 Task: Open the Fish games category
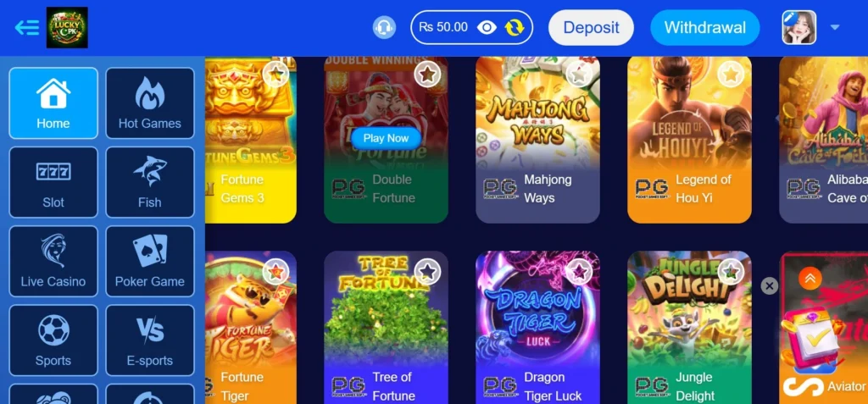click(x=150, y=182)
